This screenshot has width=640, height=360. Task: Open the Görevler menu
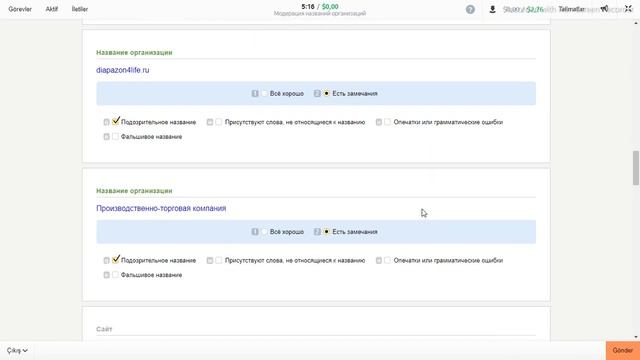tap(20, 9)
